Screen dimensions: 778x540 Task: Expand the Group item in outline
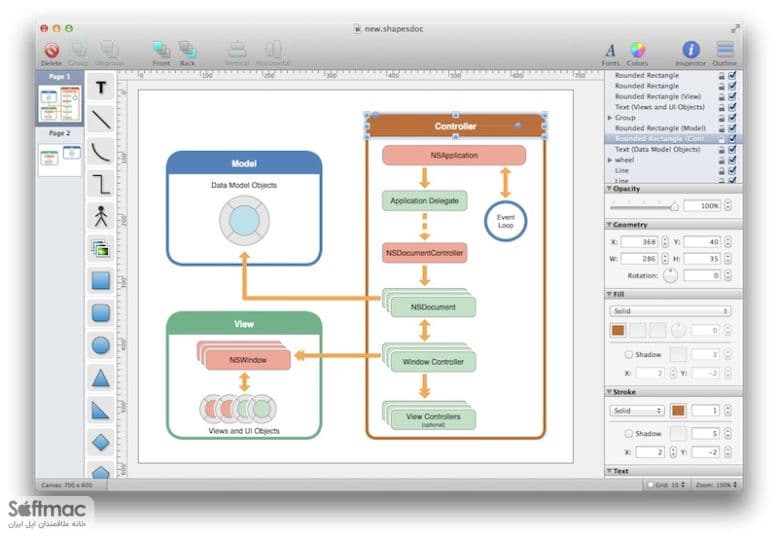610,118
